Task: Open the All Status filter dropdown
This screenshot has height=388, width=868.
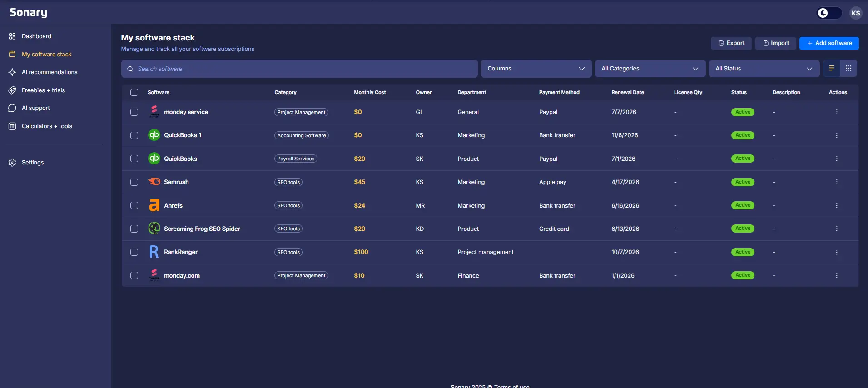Action: click(x=764, y=69)
